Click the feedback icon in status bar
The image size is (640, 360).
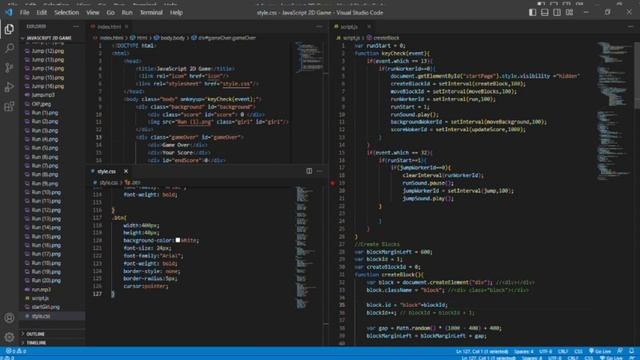click(x=620, y=351)
